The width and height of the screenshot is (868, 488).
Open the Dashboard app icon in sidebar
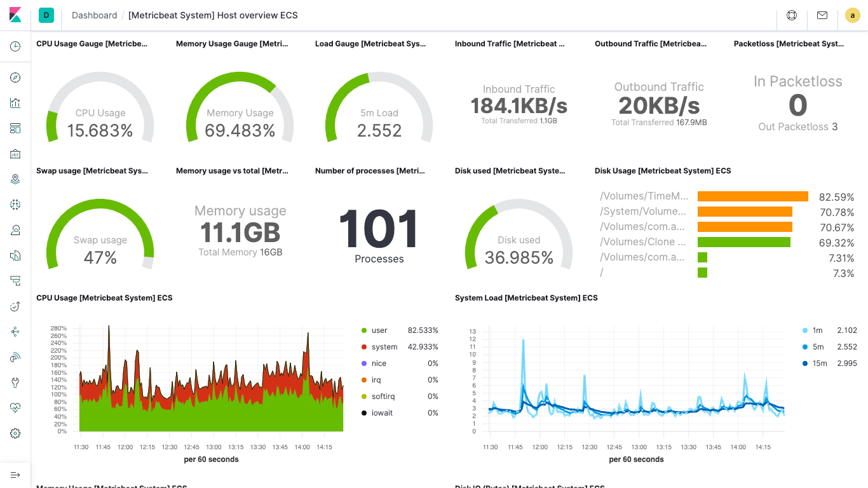(15, 128)
